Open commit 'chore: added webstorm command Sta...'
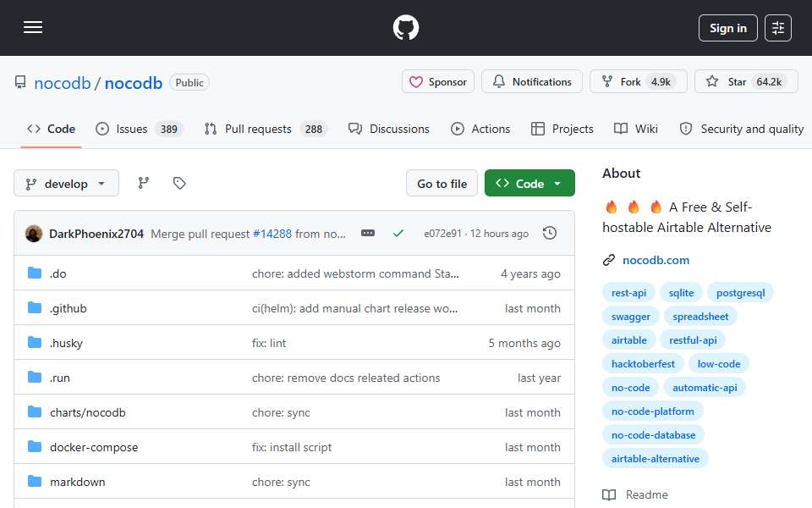This screenshot has width=812, height=508. coord(355,273)
